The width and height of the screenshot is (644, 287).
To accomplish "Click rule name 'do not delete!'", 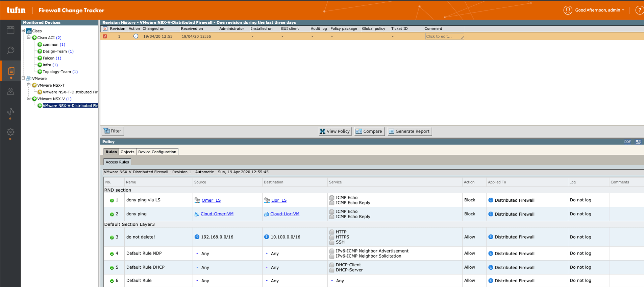I will (141, 237).
